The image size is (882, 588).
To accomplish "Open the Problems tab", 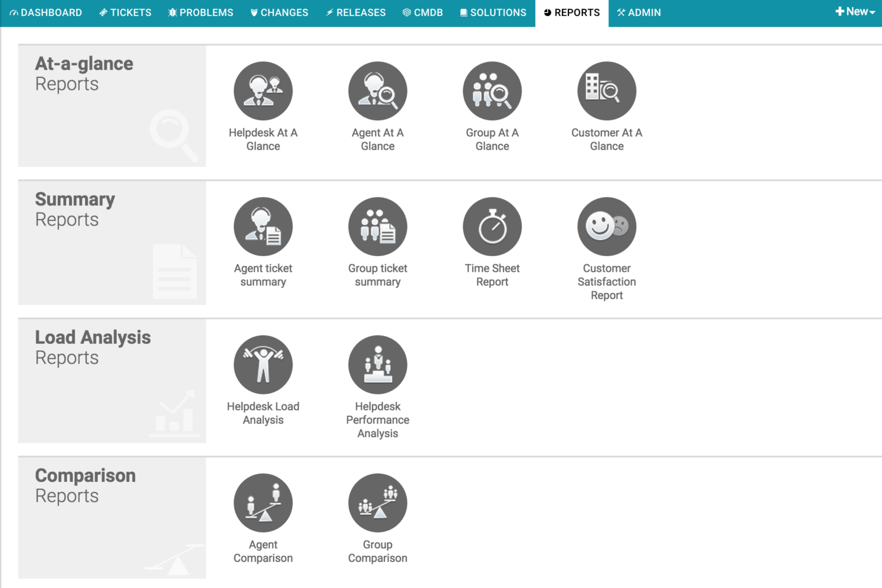I will pyautogui.click(x=201, y=13).
